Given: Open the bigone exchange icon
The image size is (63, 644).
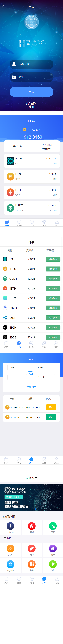Looking at the screenshot, I should 10,564.
